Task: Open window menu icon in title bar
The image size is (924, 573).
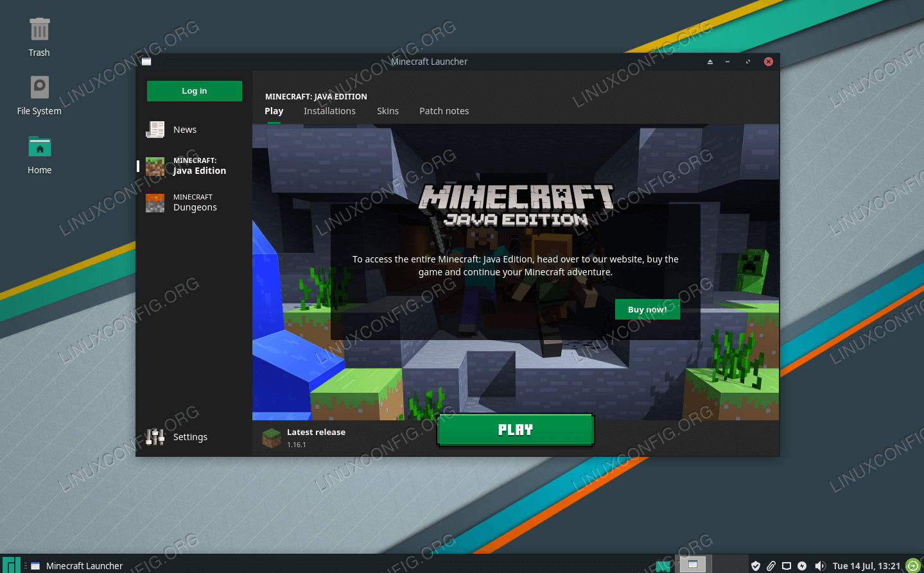Action: pos(146,62)
